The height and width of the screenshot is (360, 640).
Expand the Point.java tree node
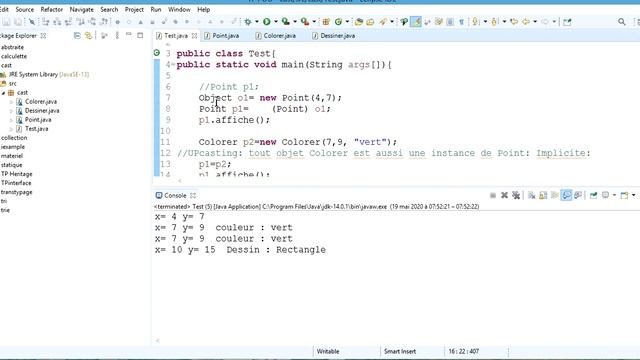(x=11, y=120)
